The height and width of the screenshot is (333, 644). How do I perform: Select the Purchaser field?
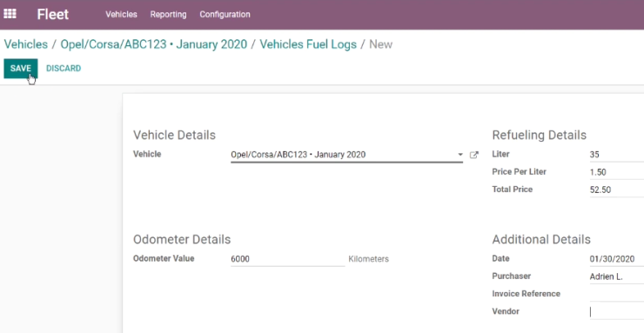(617, 276)
